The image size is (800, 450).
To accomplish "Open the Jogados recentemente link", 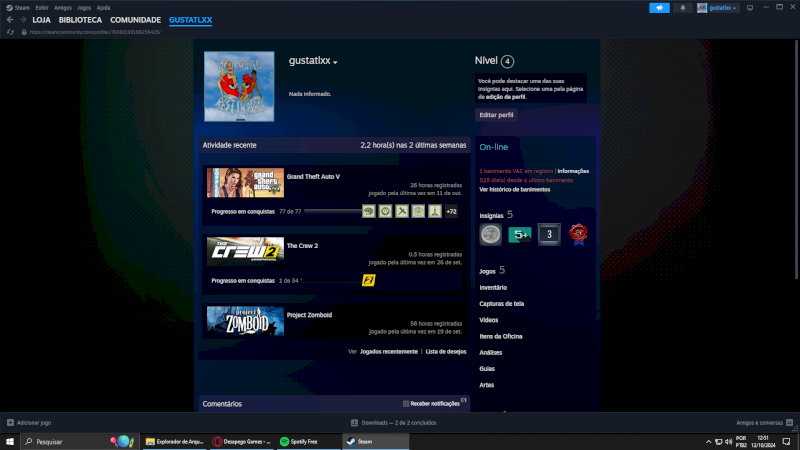I will (389, 352).
